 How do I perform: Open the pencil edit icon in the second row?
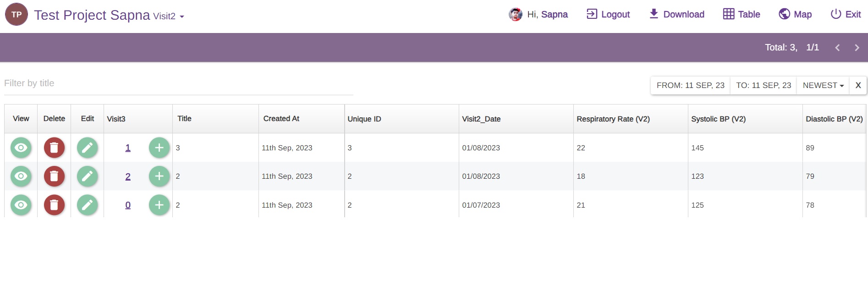pyautogui.click(x=87, y=176)
